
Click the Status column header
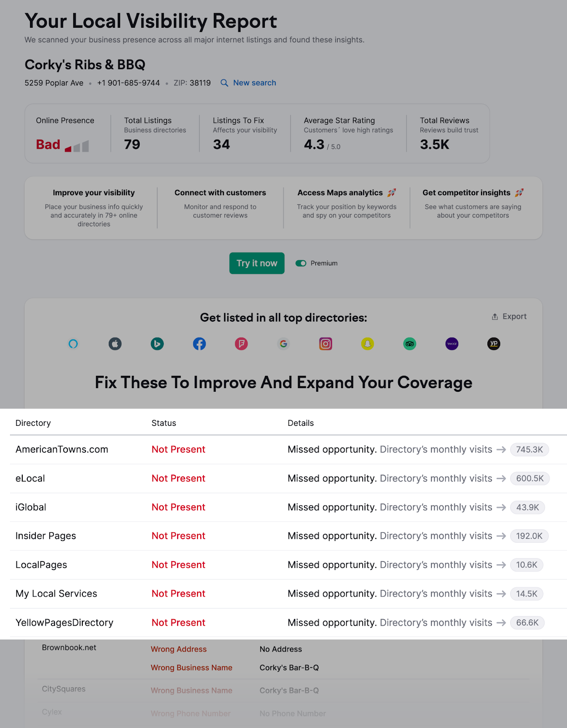pyautogui.click(x=164, y=423)
